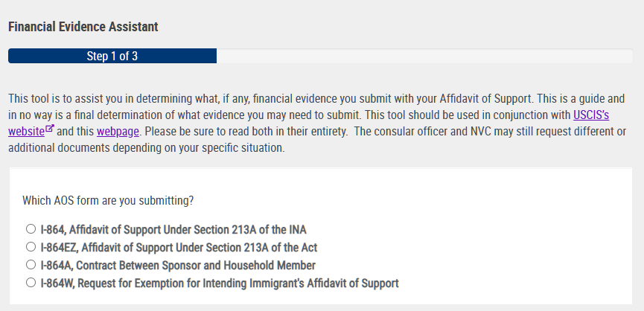Screen dimensions: 644x311
Task: Click the 'additional documents depending on your specific situation' sentence
Action: pyautogui.click(x=146, y=148)
